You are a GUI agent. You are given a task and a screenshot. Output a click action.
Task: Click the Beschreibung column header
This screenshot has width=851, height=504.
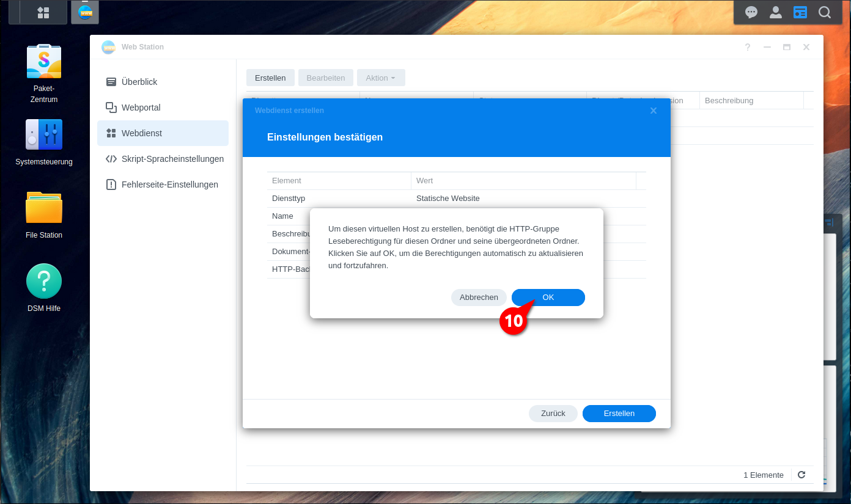(x=729, y=100)
